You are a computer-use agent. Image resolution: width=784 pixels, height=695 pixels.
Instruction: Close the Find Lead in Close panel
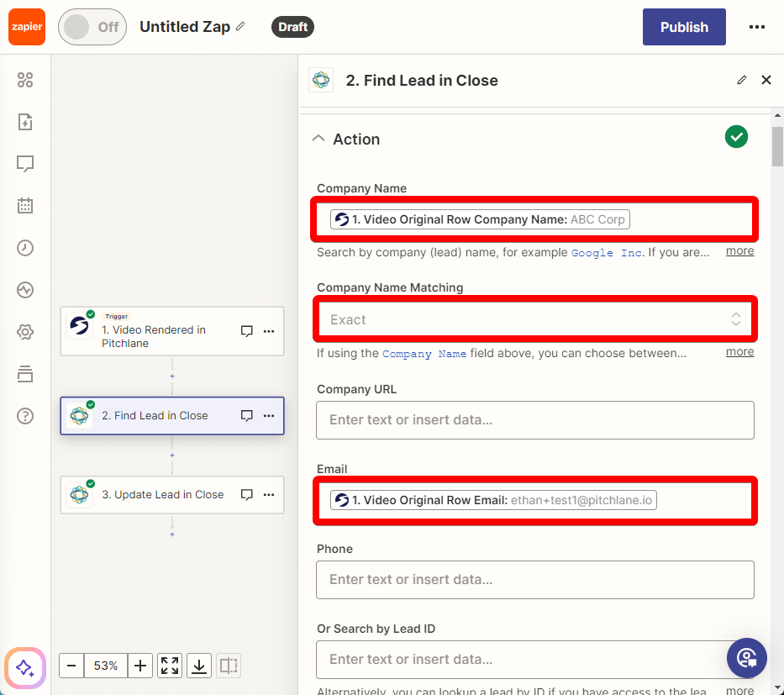[766, 80]
